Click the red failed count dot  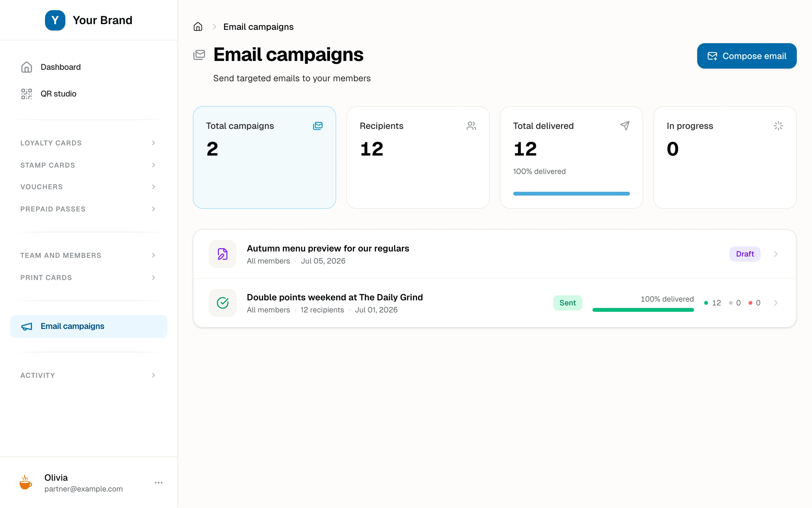coord(750,303)
